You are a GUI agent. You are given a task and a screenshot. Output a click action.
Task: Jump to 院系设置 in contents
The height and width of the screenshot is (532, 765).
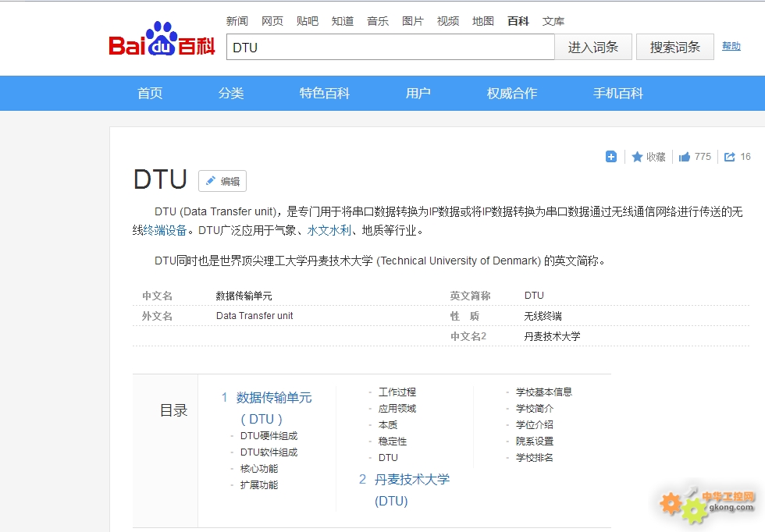pyautogui.click(x=535, y=442)
